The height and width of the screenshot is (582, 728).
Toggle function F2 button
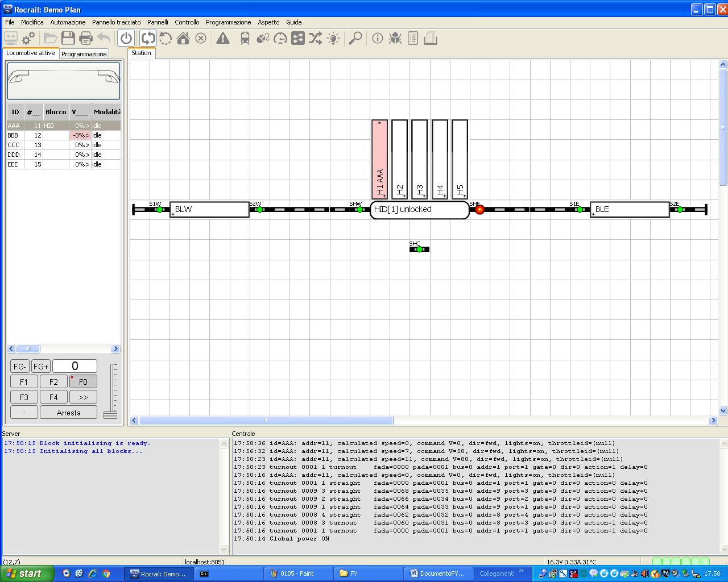tap(53, 382)
